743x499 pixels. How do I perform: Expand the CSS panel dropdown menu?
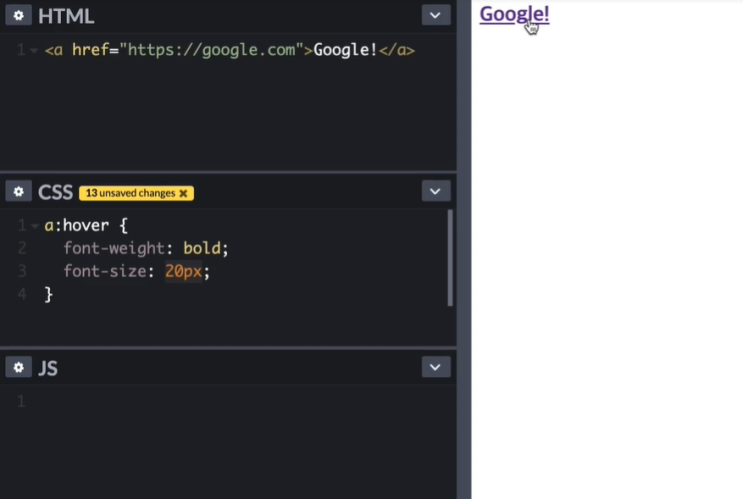(x=435, y=191)
